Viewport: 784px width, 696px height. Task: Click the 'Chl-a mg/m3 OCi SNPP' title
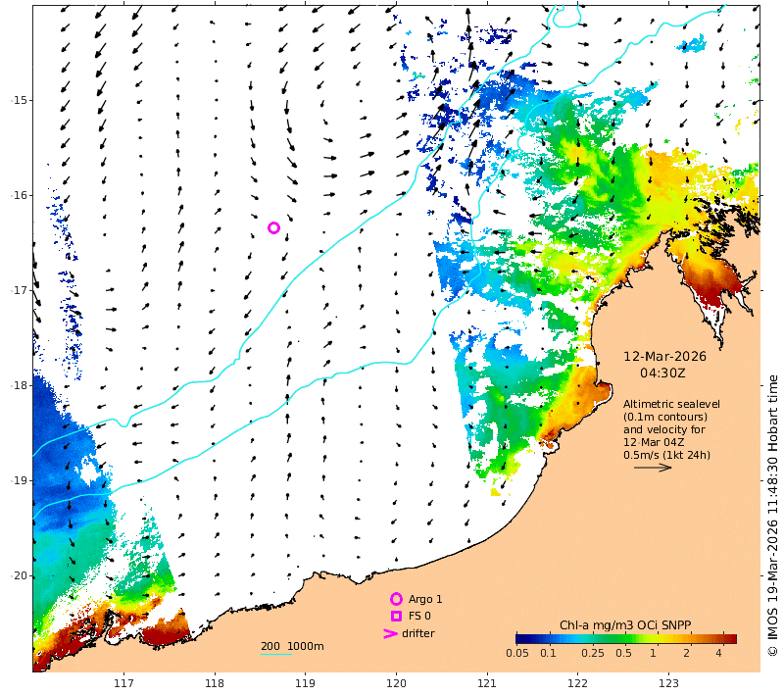[625, 625]
